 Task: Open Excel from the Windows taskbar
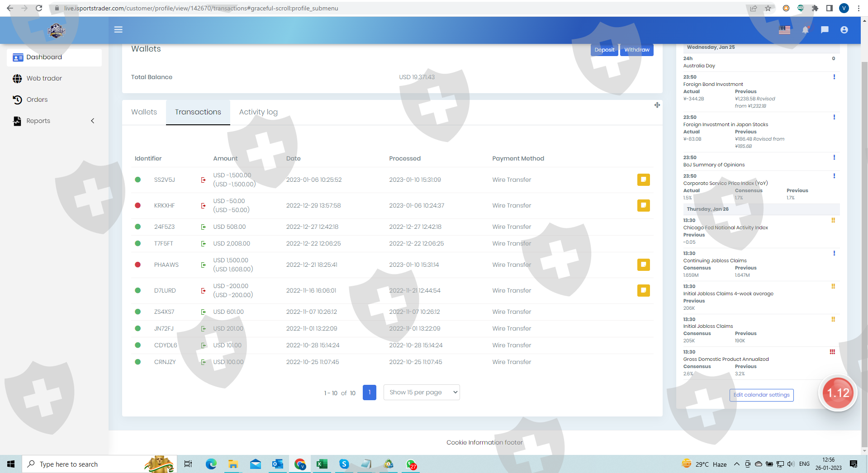pos(322,464)
